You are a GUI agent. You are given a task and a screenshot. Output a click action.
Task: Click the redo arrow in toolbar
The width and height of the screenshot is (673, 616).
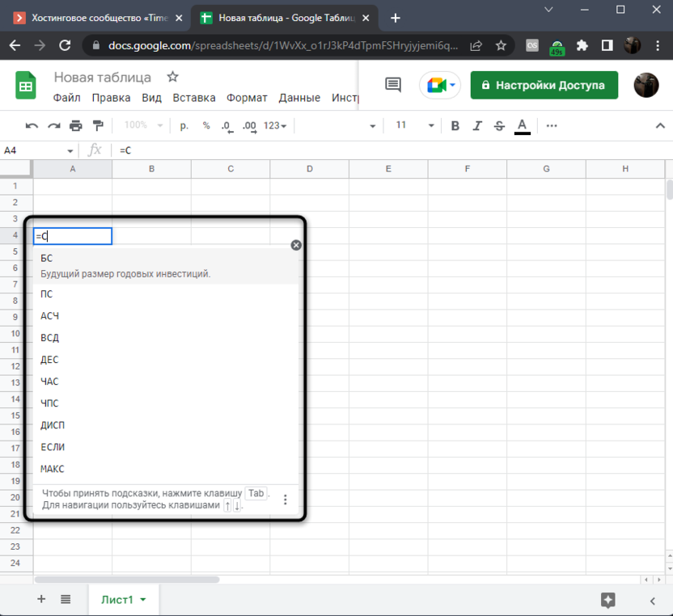click(x=54, y=126)
